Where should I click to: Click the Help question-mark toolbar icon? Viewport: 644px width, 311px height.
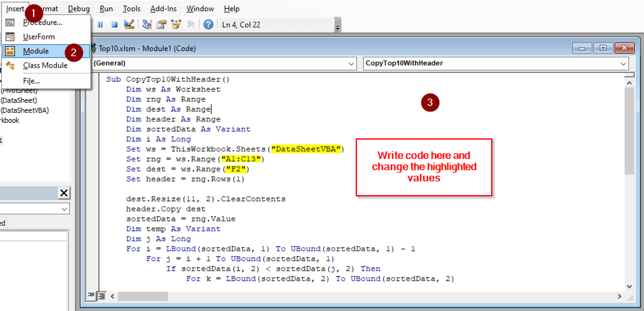[208, 24]
